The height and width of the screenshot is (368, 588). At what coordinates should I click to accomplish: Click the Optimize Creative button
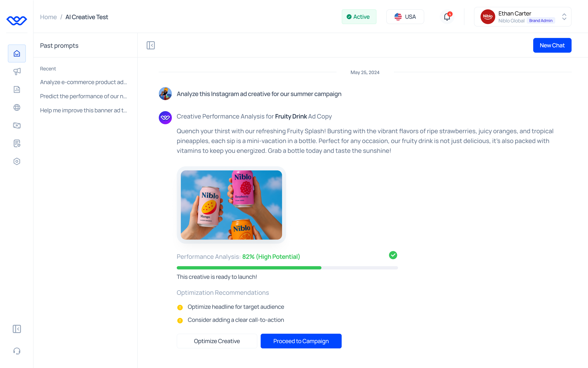coord(217,341)
